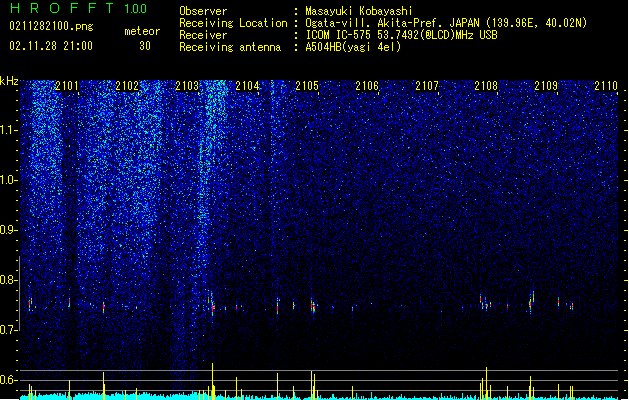Select receiver text ICOM IC-575 53.7492 MHz USB
629x400 pixels.
(x=402, y=35)
